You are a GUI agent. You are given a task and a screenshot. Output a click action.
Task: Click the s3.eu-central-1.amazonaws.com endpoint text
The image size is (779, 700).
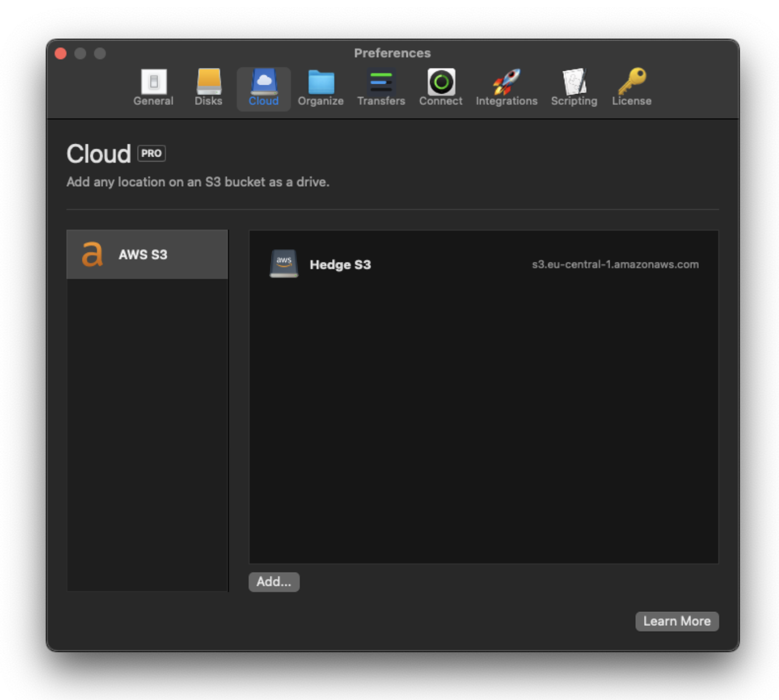point(615,265)
